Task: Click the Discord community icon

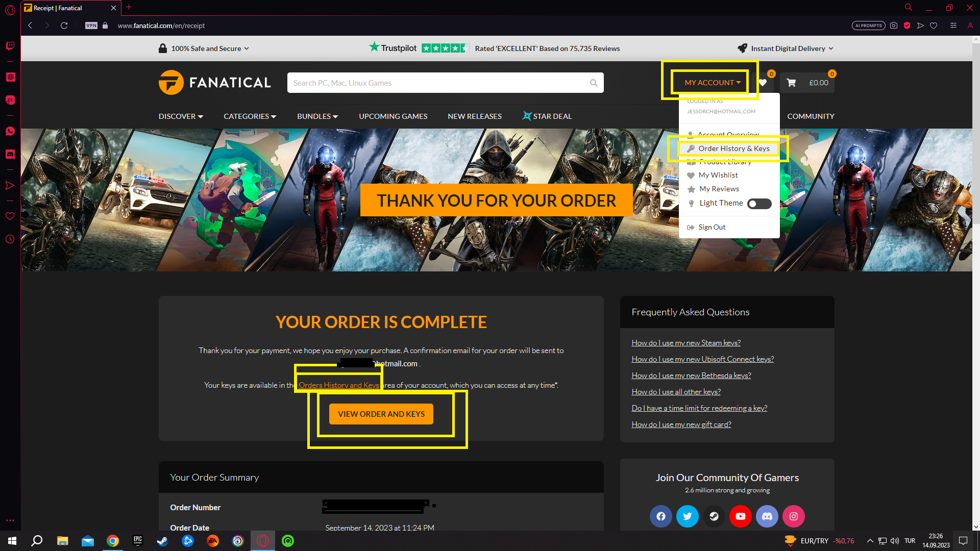Action: [767, 516]
